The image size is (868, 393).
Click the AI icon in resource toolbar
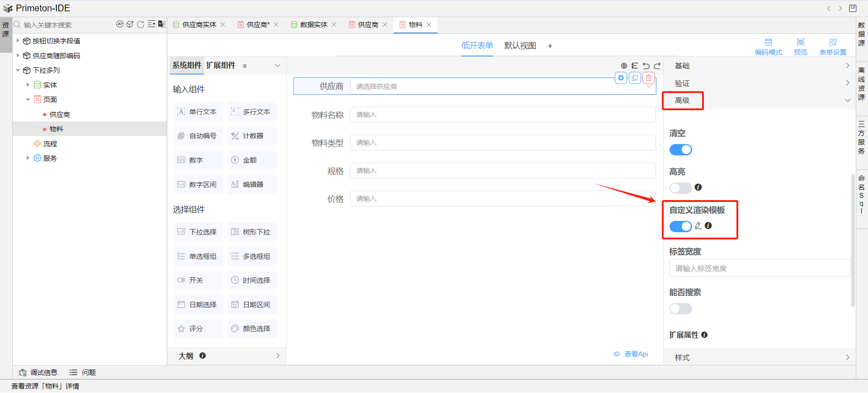point(119,24)
